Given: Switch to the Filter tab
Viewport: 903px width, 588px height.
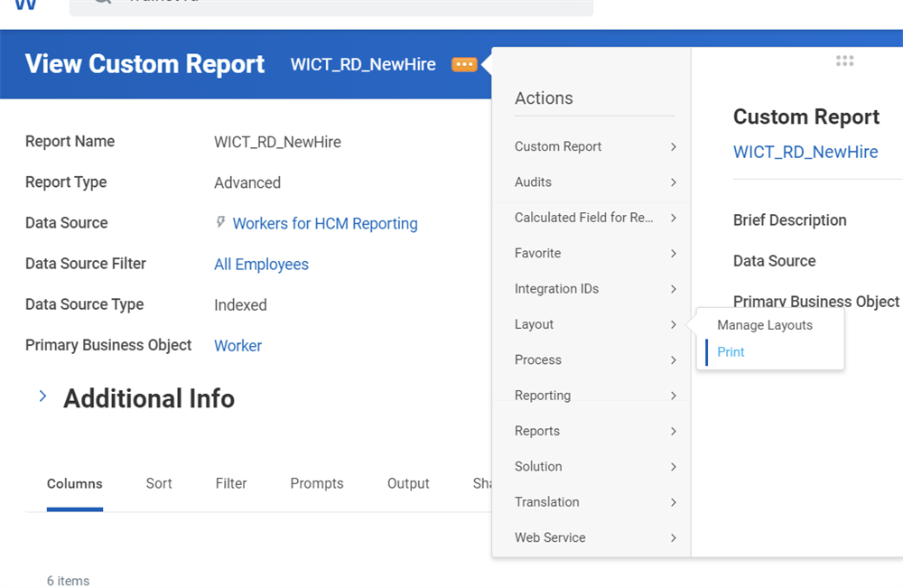Looking at the screenshot, I should 231,484.
